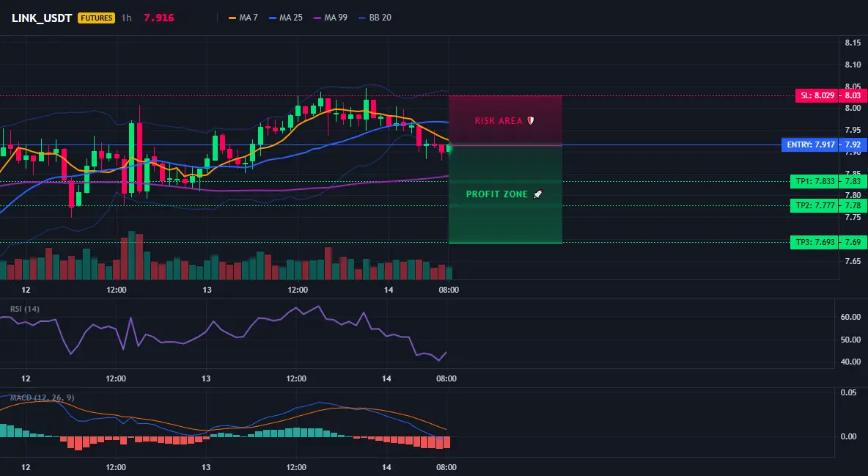The width and height of the screenshot is (868, 476).
Task: Toggle the MA 7 legend item
Action: [243, 18]
